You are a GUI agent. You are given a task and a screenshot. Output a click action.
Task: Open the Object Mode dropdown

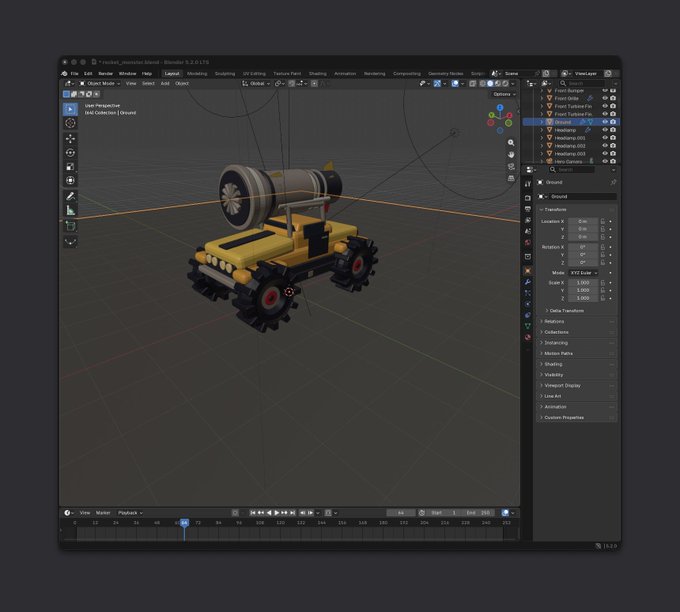pyautogui.click(x=100, y=83)
